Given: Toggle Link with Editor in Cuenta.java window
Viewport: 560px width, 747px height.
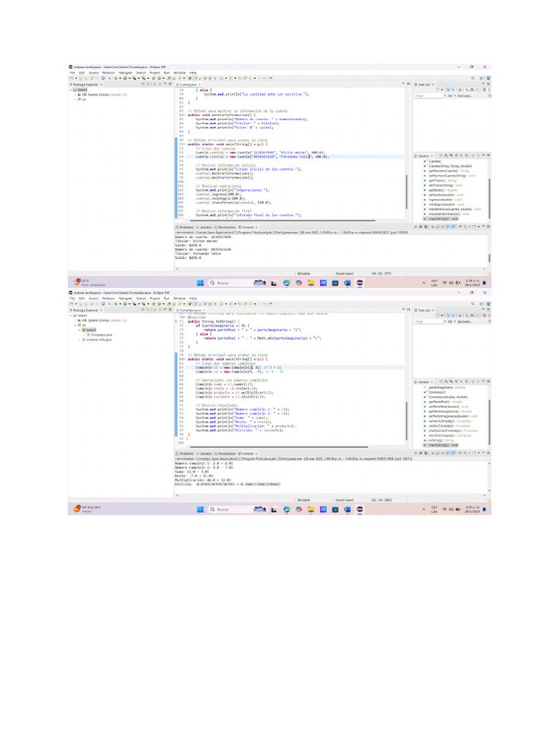Looking at the screenshot, I should (x=149, y=85).
